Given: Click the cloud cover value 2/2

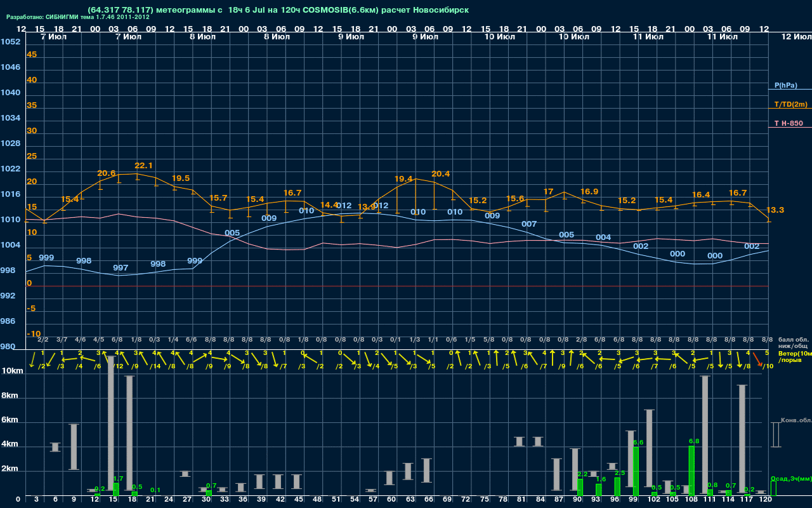Looking at the screenshot, I should 43,340.
